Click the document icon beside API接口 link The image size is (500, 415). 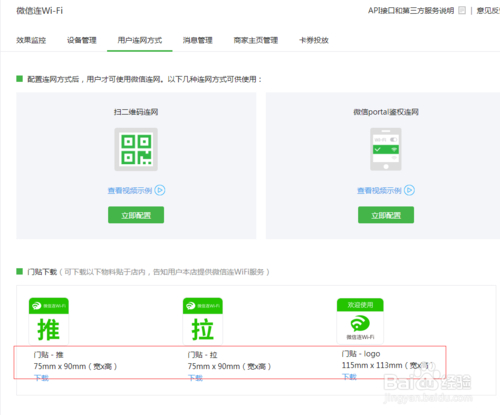pos(462,10)
